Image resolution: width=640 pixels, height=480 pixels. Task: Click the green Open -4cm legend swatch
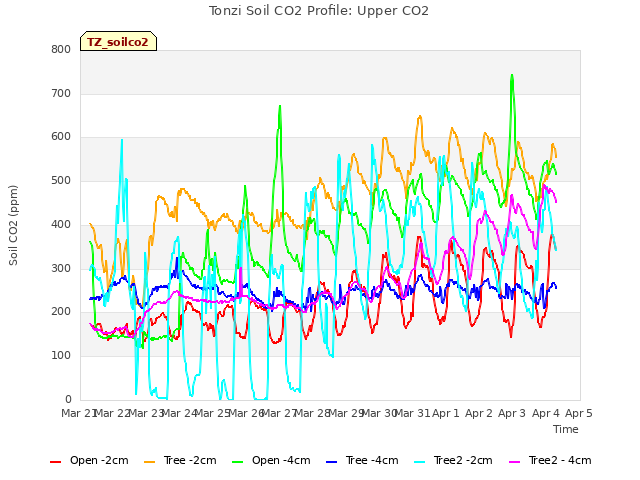[x=238, y=462]
